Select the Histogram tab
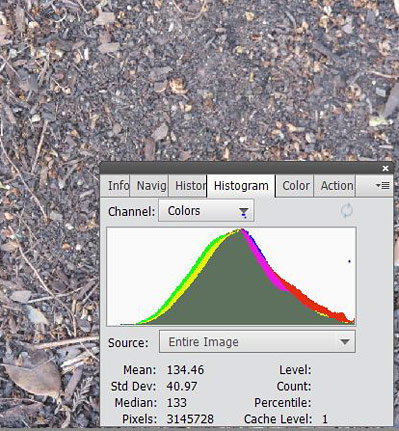Viewport: 399px width, 431px height. click(241, 186)
